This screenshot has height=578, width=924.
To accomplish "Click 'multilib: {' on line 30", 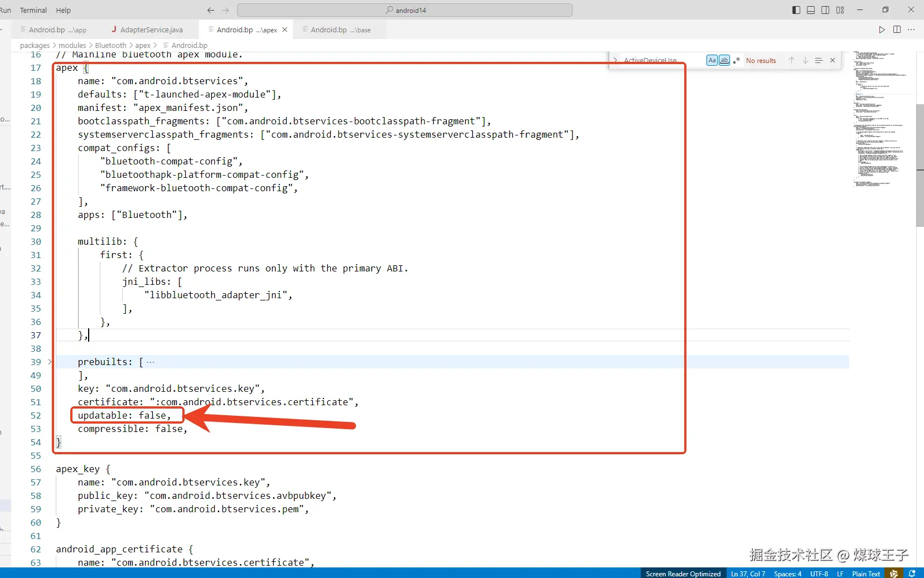I will click(108, 241).
